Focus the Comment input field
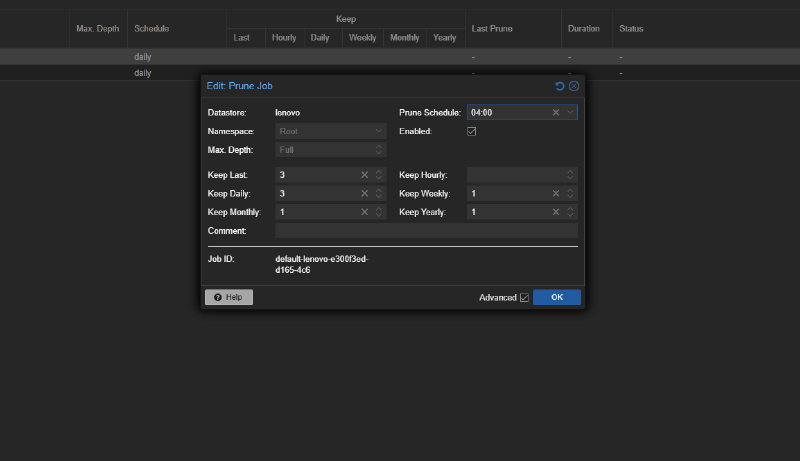This screenshot has height=461, width=800. point(427,231)
